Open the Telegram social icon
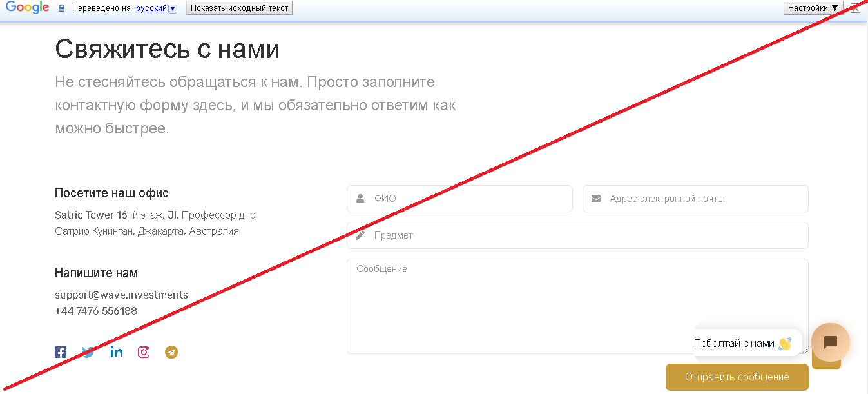 click(x=171, y=352)
